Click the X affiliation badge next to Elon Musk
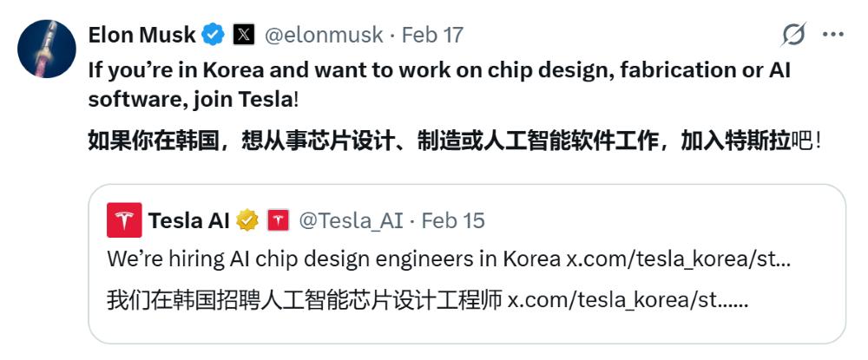This screenshot has width=868, height=360. pyautogui.click(x=244, y=35)
